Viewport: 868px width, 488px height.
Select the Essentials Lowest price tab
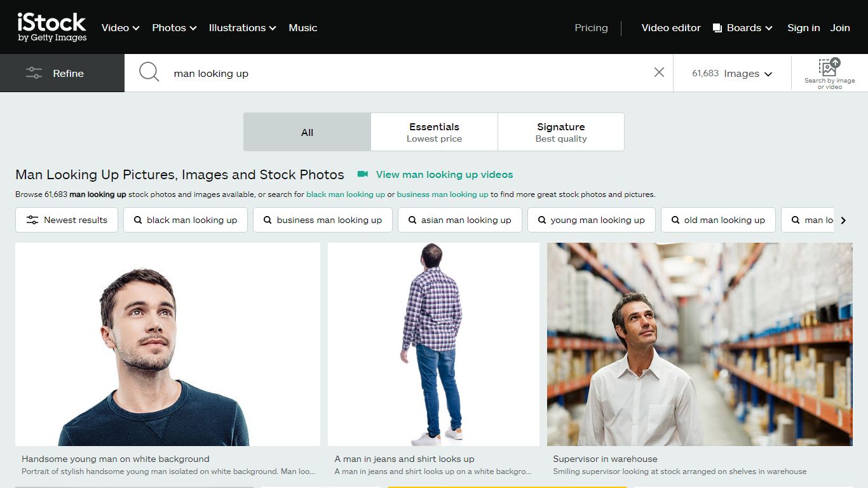(x=434, y=132)
